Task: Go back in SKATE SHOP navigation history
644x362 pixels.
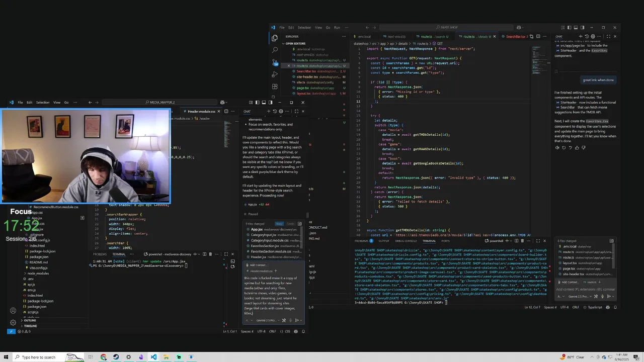Action: [x=367, y=28]
